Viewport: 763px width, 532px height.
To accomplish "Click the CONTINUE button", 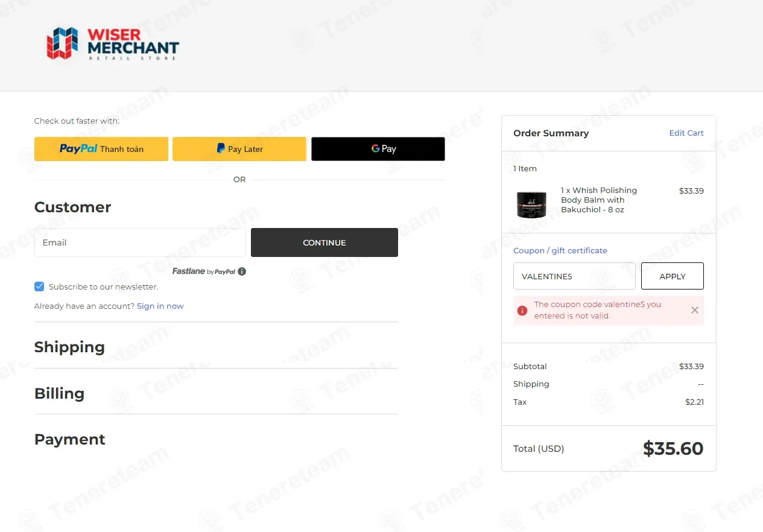I will [325, 242].
